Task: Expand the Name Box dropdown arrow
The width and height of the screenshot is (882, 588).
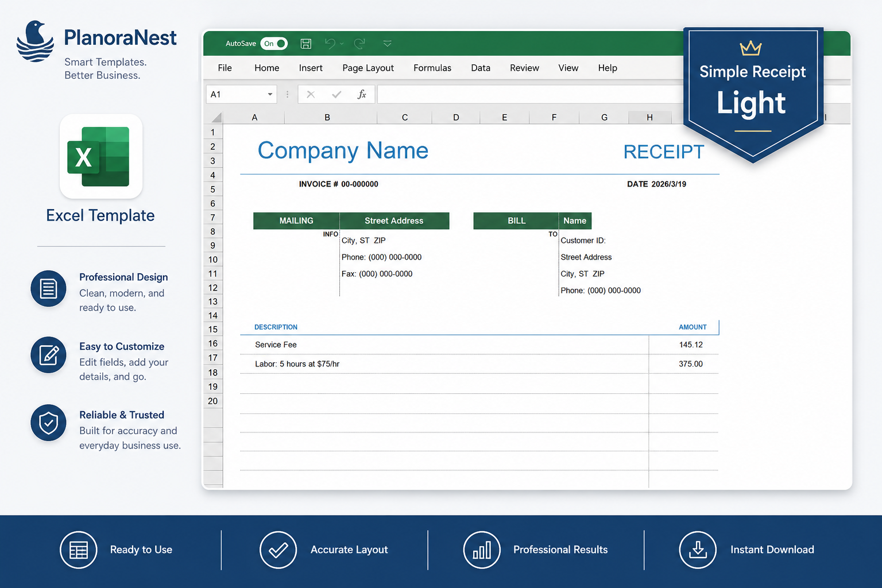Action: [x=270, y=94]
